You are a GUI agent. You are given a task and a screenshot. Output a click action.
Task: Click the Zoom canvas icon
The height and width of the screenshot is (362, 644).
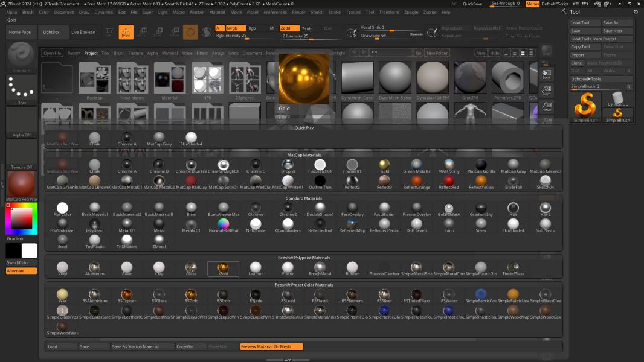[x=546, y=90]
